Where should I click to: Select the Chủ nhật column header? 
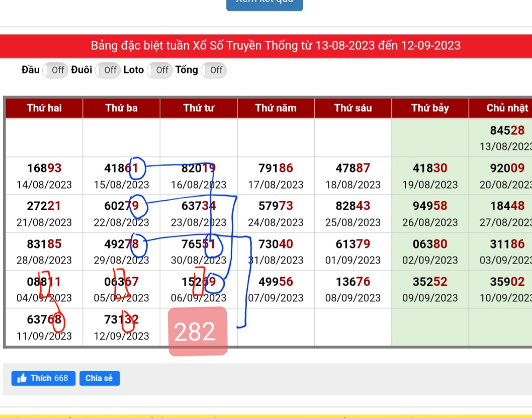(x=503, y=108)
